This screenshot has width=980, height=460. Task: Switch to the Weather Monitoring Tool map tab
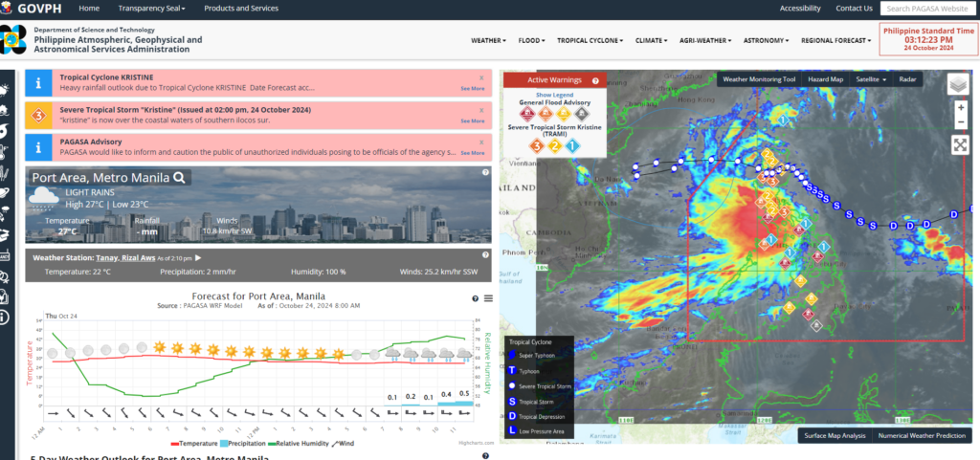pos(759,79)
